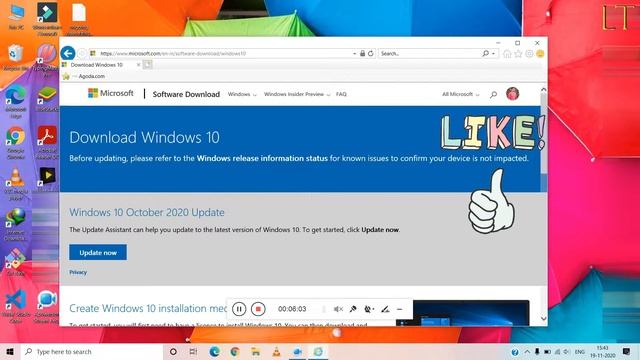The width and height of the screenshot is (640, 360).
Task: Toggle the muted speaker on recorder bar
Action: point(338,309)
